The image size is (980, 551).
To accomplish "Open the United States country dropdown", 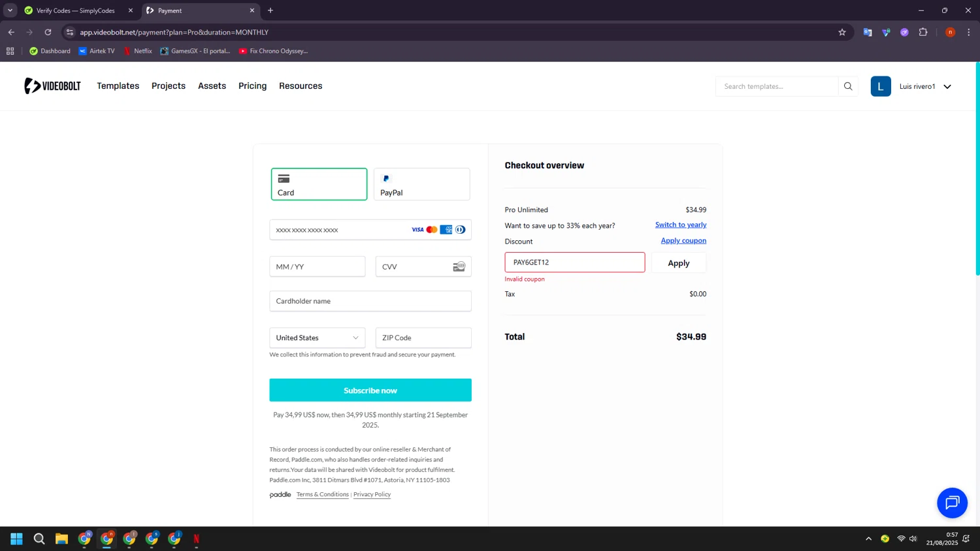I will 318,338.
